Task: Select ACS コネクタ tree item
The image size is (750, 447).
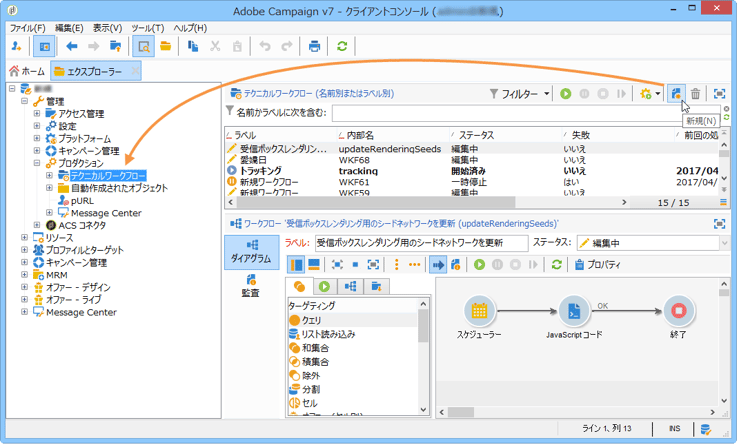Action: click(x=82, y=225)
